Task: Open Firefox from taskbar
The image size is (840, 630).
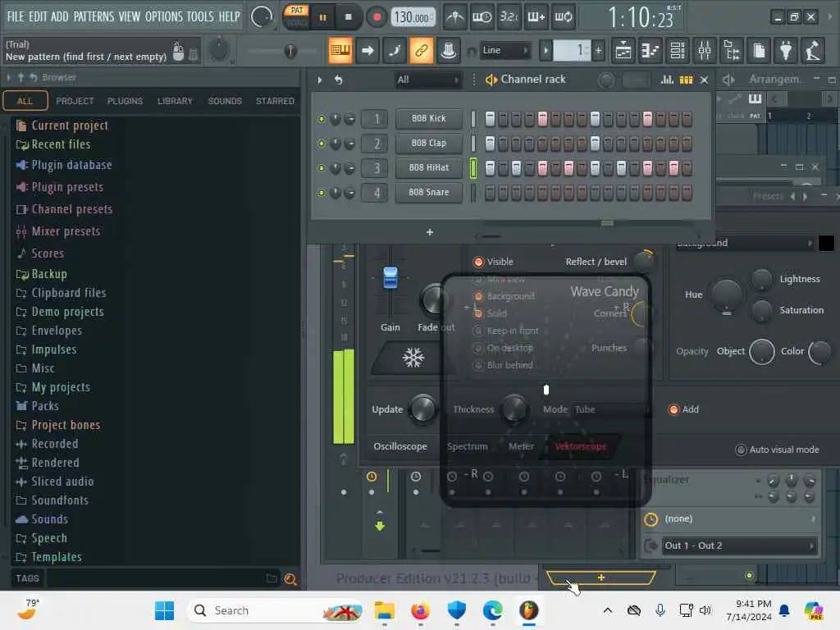Action: [421, 610]
